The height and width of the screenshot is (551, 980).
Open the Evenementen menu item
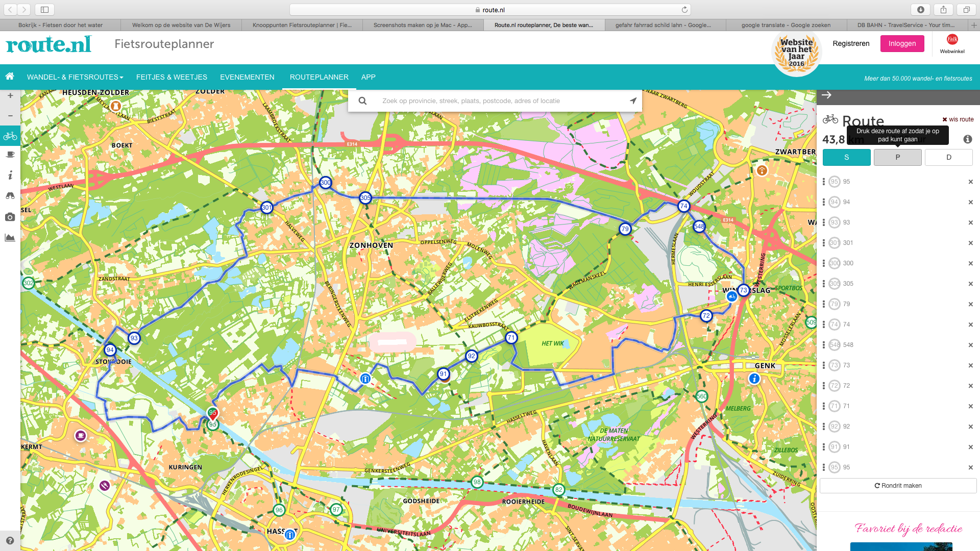tap(247, 77)
